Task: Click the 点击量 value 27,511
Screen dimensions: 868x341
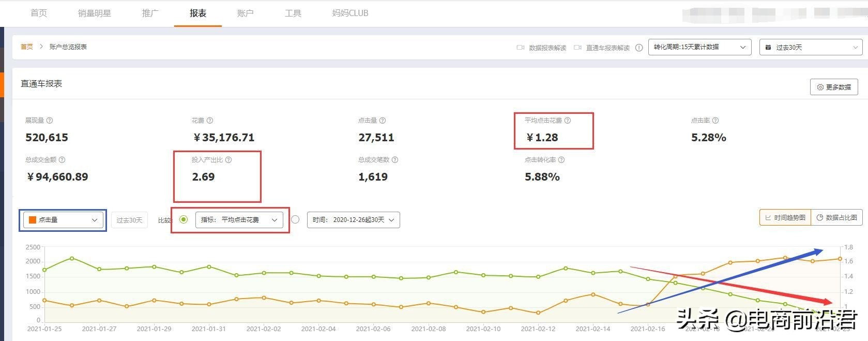Action: tap(376, 138)
